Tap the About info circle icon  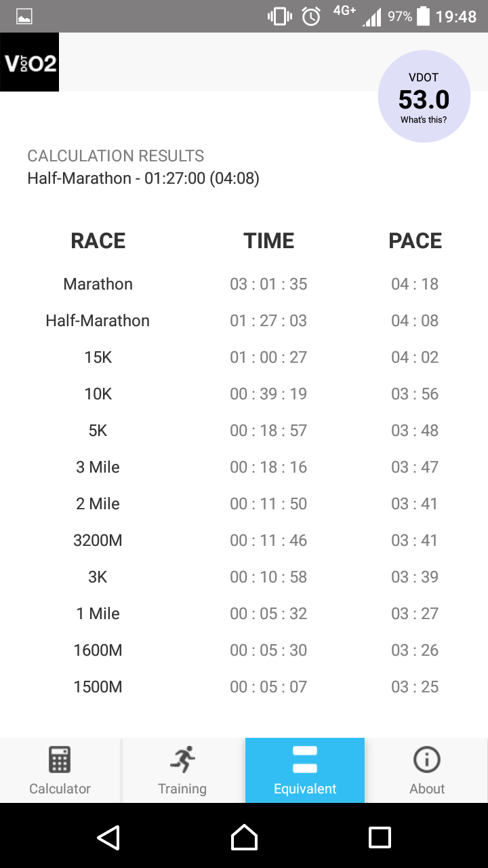(x=427, y=759)
